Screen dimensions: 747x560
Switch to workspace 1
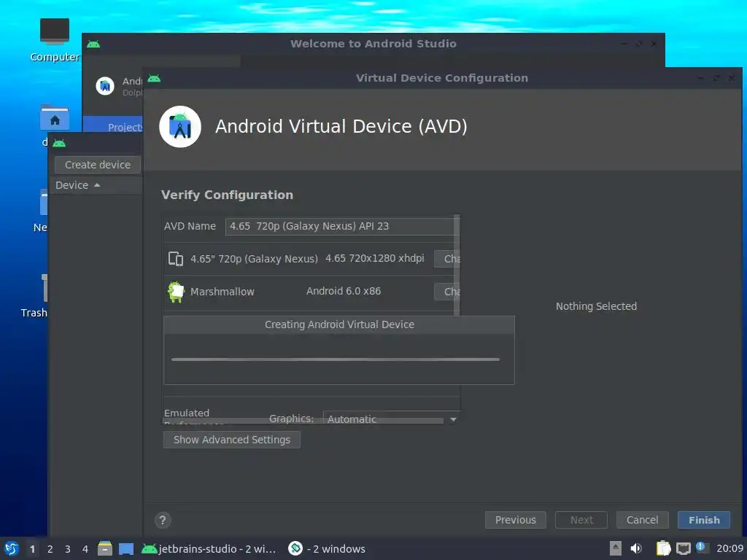tap(32, 549)
